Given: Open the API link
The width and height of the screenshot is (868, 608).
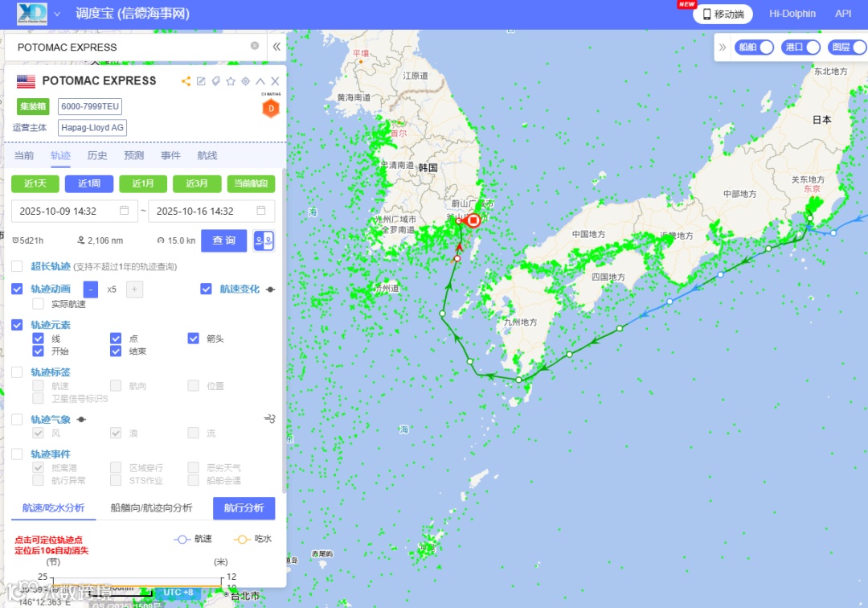Looking at the screenshot, I should 843,14.
